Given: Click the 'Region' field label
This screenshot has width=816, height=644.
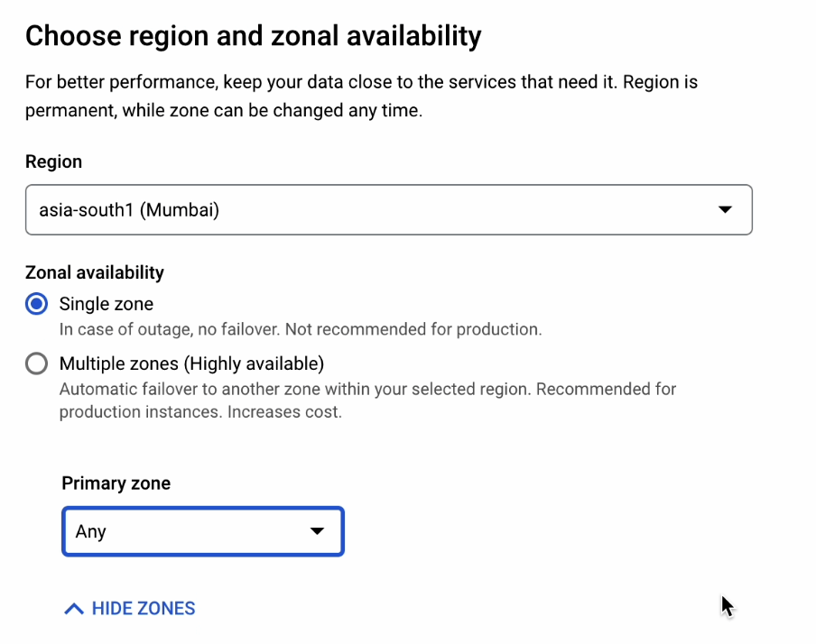Looking at the screenshot, I should 53,161.
